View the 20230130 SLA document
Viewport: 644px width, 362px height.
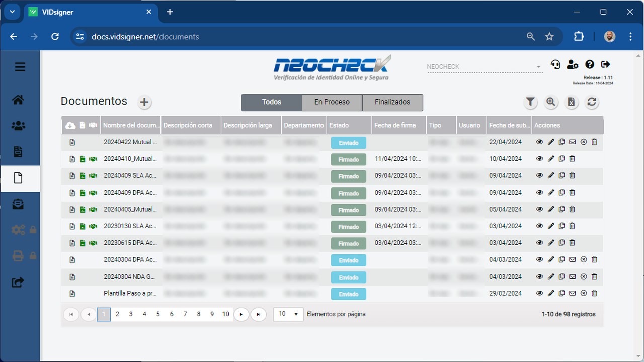[540, 226]
